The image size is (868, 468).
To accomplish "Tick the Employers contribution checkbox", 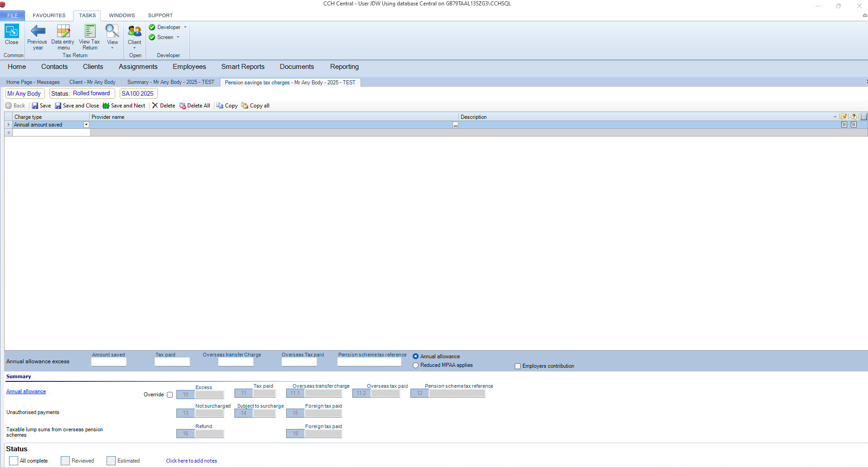I will (x=517, y=366).
